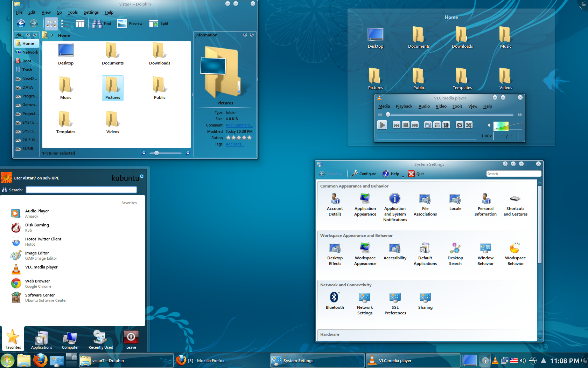Open the Downloads folder on desktop Home widget
This screenshot has width=588, height=368.
pos(462,38)
